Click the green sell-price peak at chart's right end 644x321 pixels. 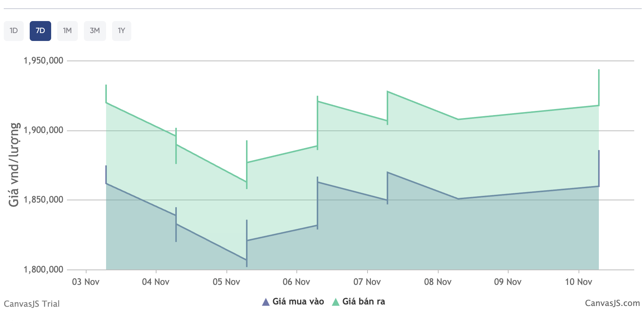pos(598,70)
